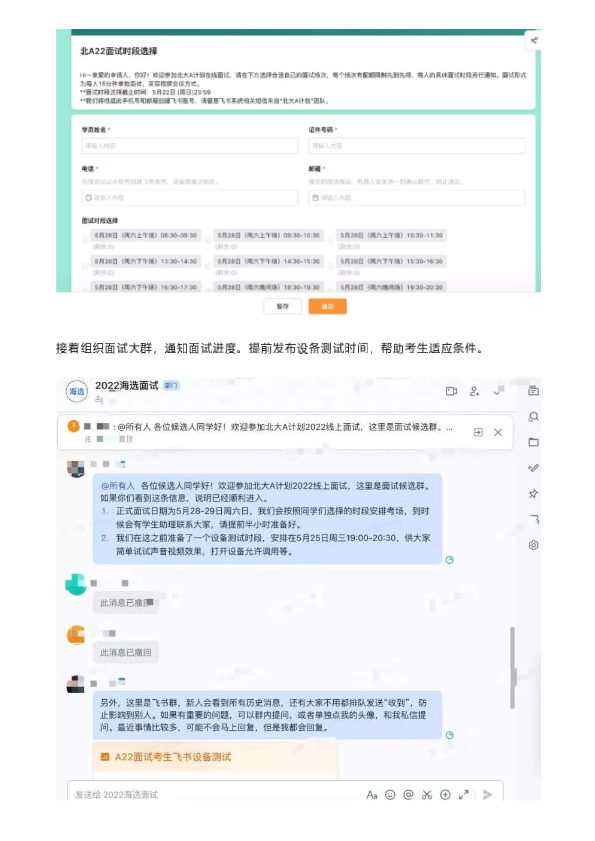Open chat settings gear icon

tap(533, 545)
